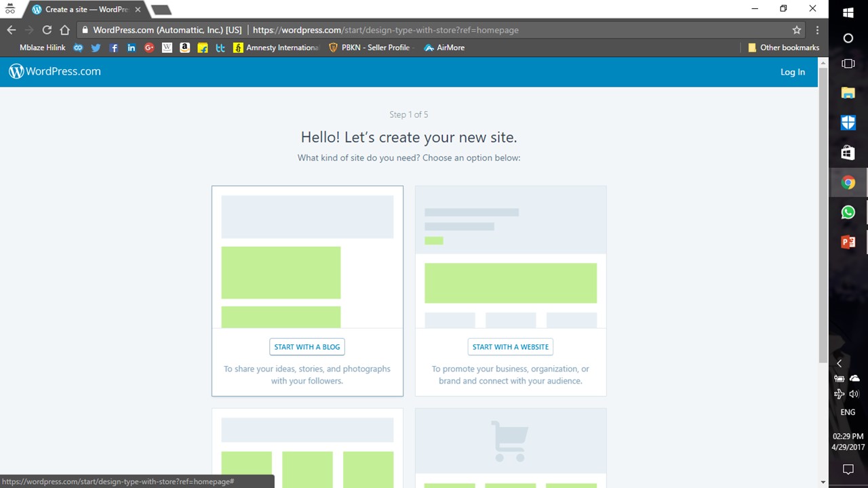Reload the page with the refresh icon
This screenshot has width=868, height=488.
47,30
